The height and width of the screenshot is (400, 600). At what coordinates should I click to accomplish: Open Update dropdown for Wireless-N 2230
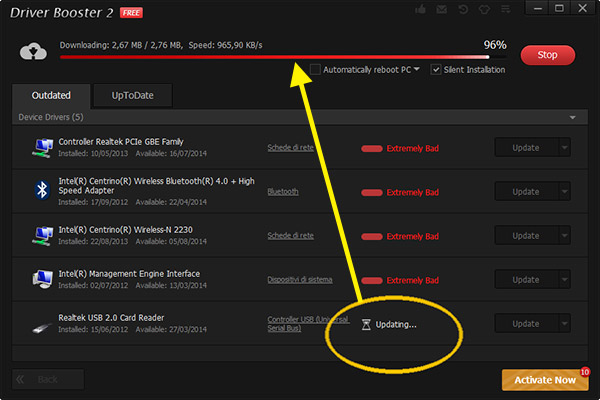[x=565, y=236]
